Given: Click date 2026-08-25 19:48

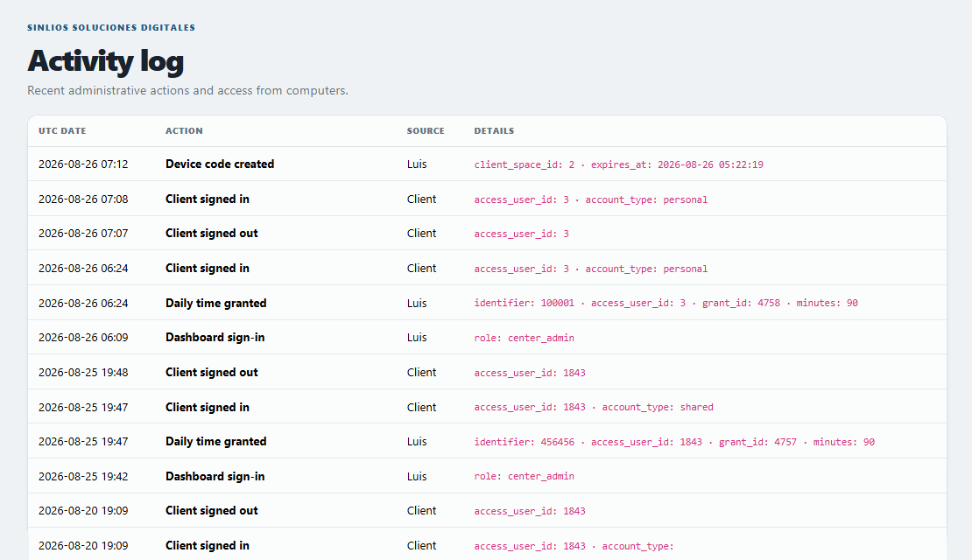Looking at the screenshot, I should [x=83, y=372].
